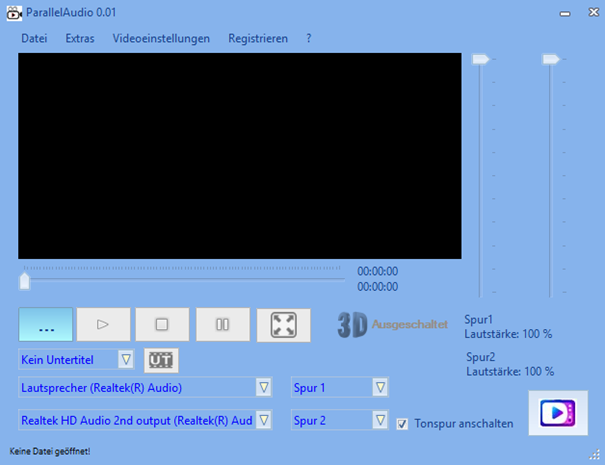Click the purple video player icon button
The image size is (605, 465).
pos(558,413)
